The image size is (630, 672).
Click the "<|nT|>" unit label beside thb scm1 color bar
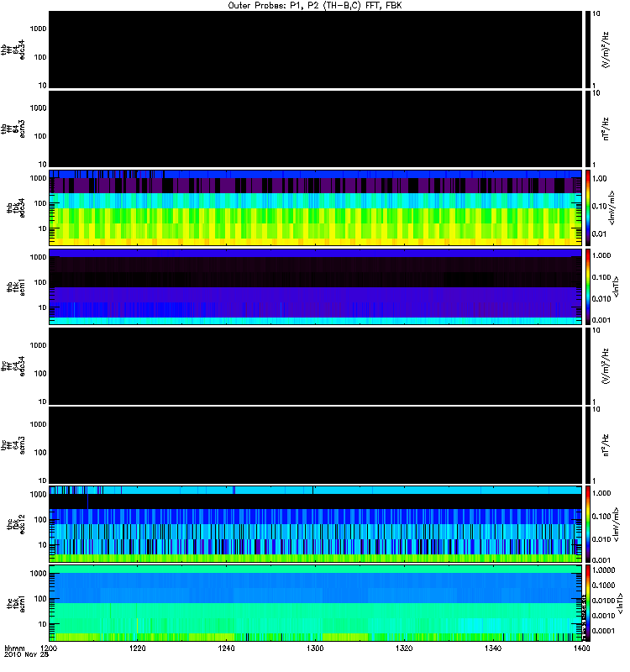click(616, 287)
